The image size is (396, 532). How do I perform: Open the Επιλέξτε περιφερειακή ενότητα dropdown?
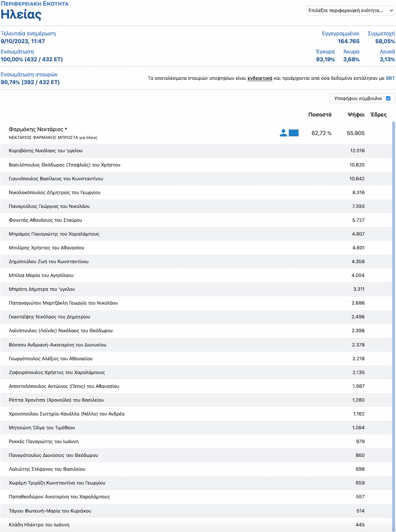351,11
